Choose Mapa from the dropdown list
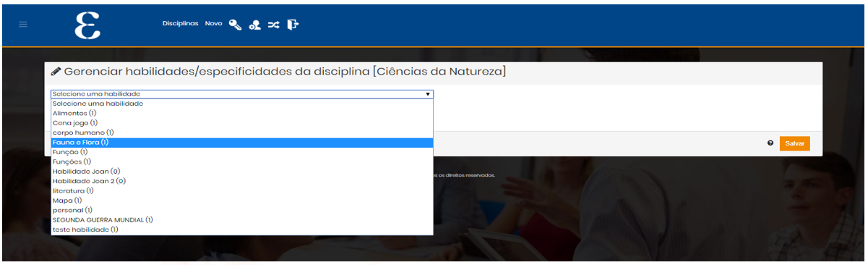Image resolution: width=868 pixels, height=265 pixels. [x=242, y=200]
